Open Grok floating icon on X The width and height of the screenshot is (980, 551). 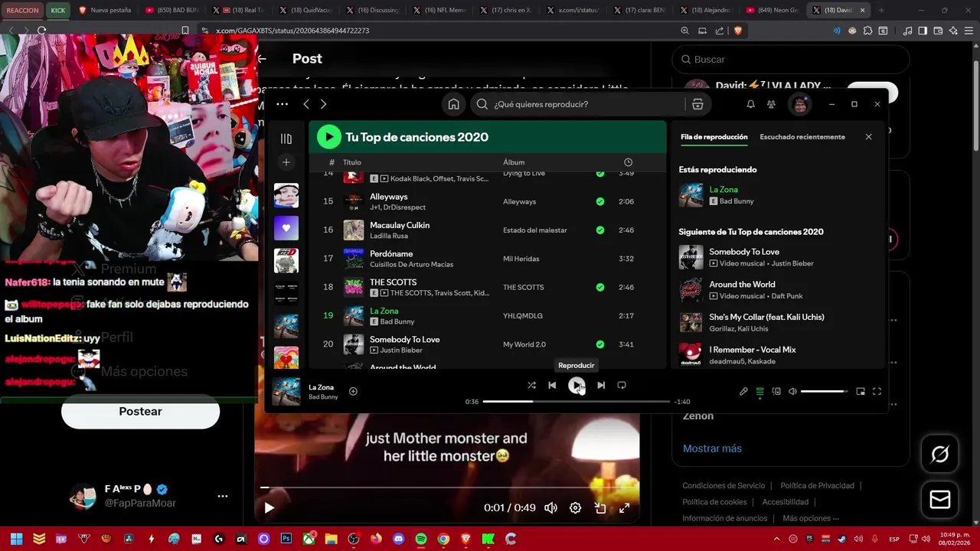click(x=940, y=455)
